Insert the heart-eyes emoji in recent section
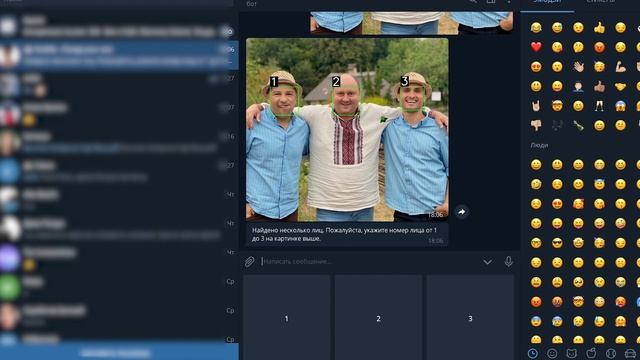 [536, 67]
